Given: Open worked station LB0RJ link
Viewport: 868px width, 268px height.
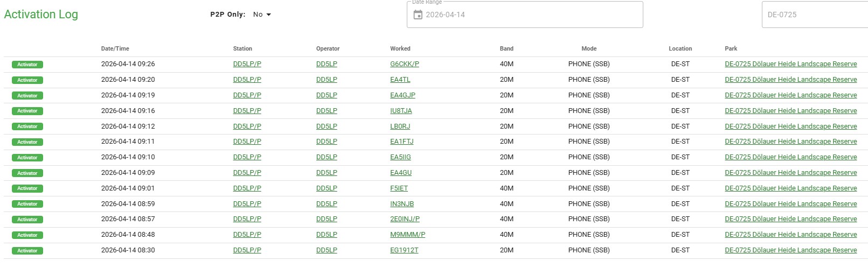Looking at the screenshot, I should 400,126.
